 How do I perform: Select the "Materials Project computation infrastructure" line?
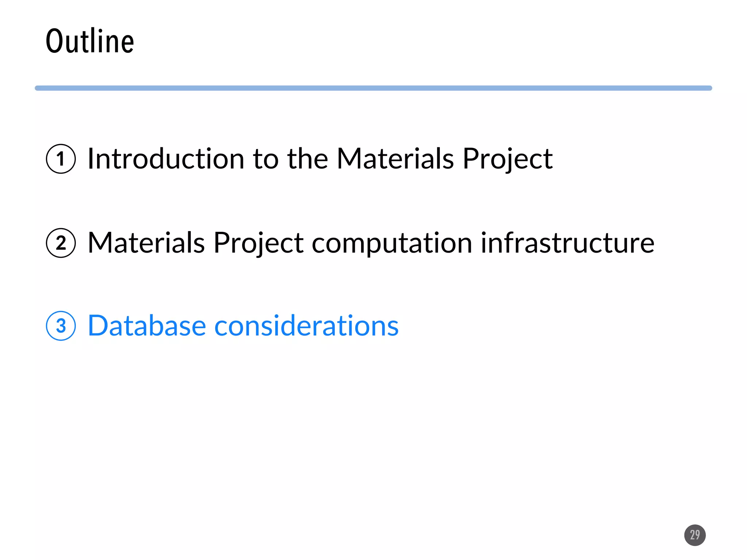click(371, 243)
